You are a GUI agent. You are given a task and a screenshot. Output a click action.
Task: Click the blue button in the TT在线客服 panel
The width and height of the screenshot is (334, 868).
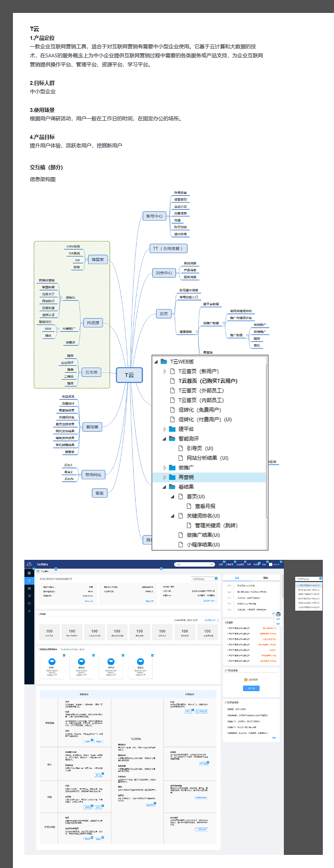(x=251, y=688)
